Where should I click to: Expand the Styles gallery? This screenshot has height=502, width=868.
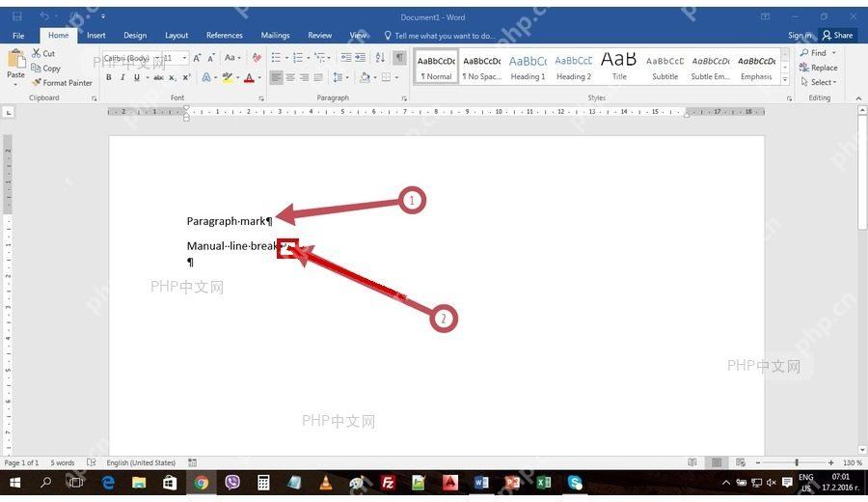point(785,80)
